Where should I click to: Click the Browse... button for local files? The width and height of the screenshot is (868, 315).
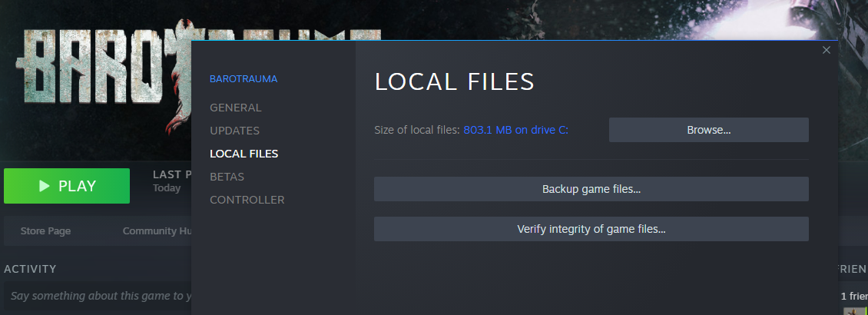708,130
